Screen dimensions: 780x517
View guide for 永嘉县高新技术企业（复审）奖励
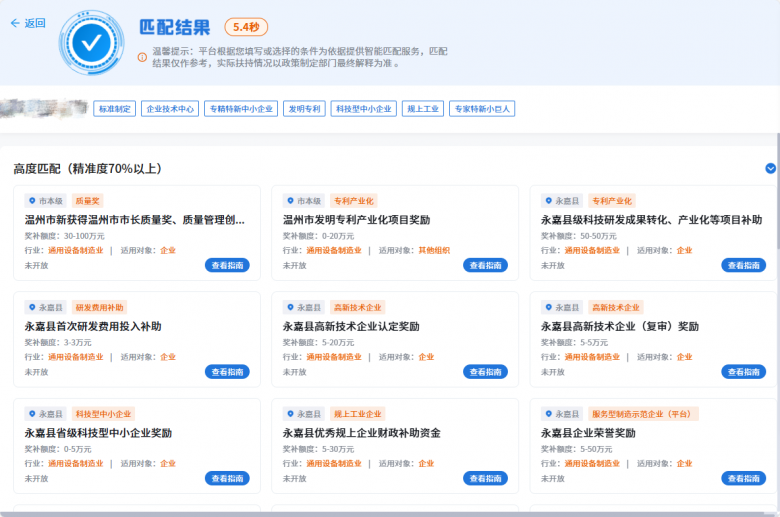pyautogui.click(x=743, y=372)
